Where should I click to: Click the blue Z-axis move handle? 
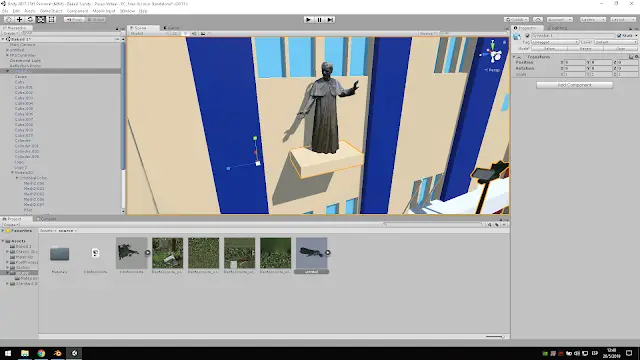[x=228, y=168]
